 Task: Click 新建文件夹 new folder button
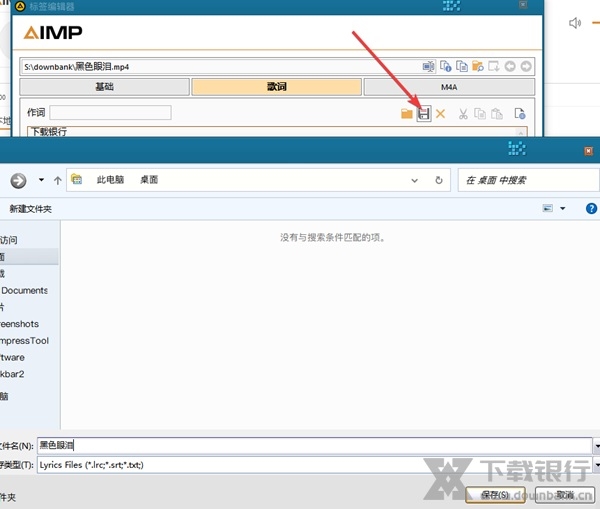30,209
